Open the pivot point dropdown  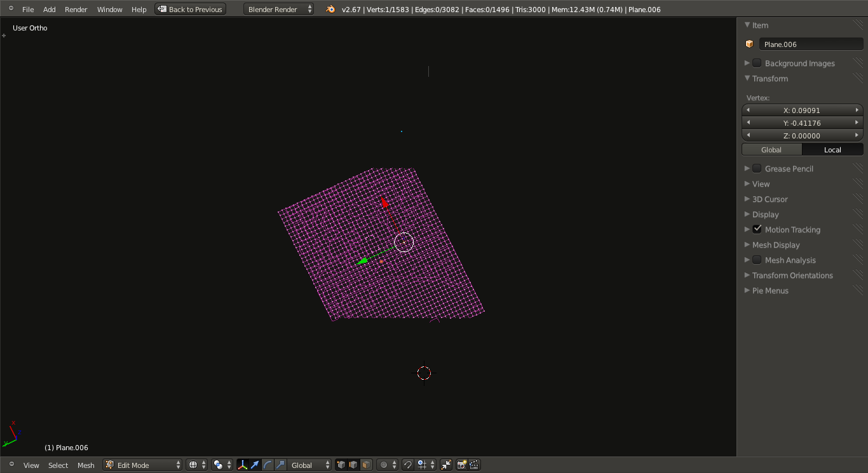222,465
